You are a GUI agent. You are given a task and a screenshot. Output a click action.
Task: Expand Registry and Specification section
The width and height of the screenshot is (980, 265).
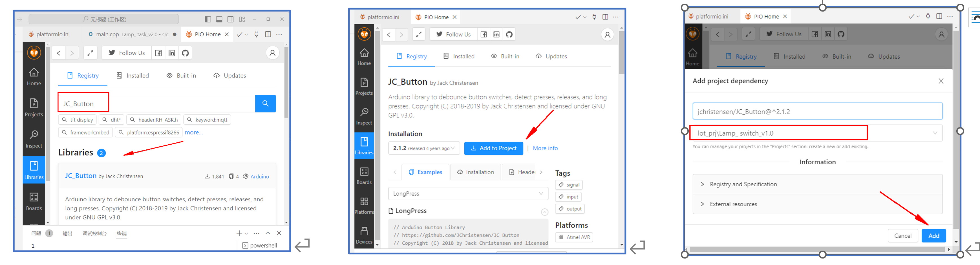[817, 184]
